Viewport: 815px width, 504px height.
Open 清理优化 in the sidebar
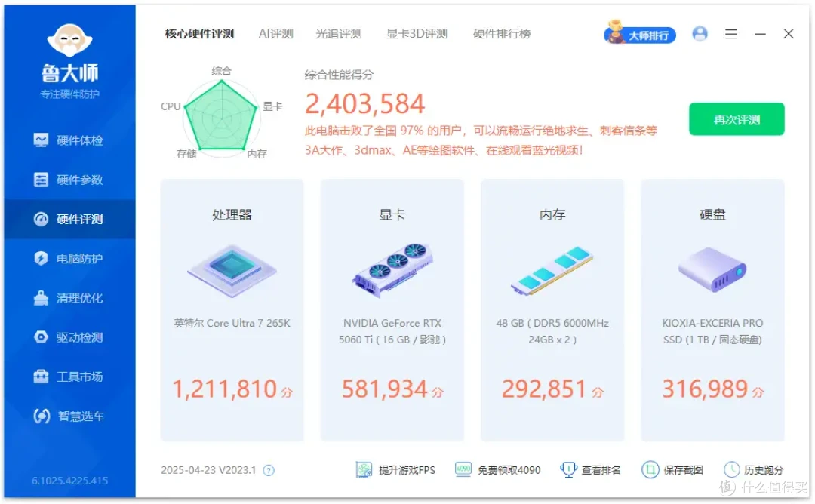point(69,298)
